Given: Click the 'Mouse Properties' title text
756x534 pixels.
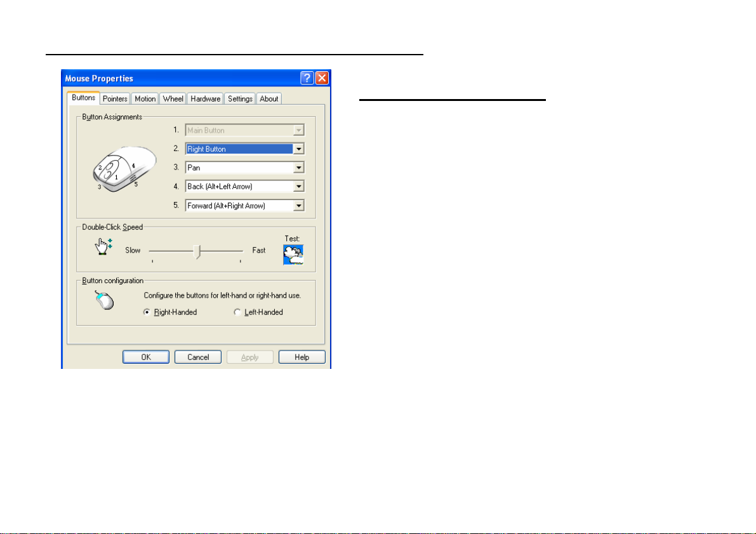Looking at the screenshot, I should pos(99,79).
